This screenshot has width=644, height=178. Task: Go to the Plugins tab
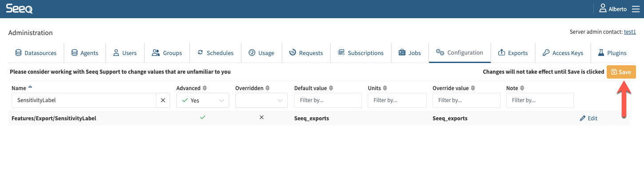[x=612, y=53]
